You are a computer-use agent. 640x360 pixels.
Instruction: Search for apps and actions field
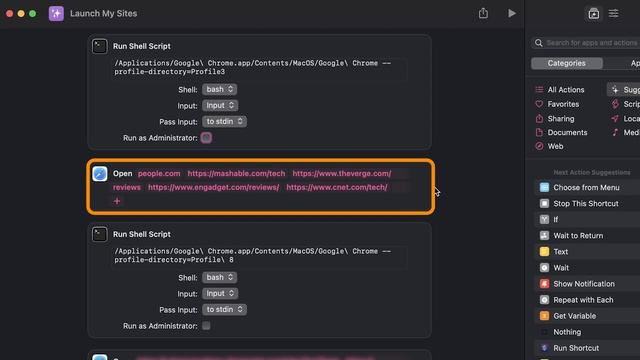click(x=586, y=43)
